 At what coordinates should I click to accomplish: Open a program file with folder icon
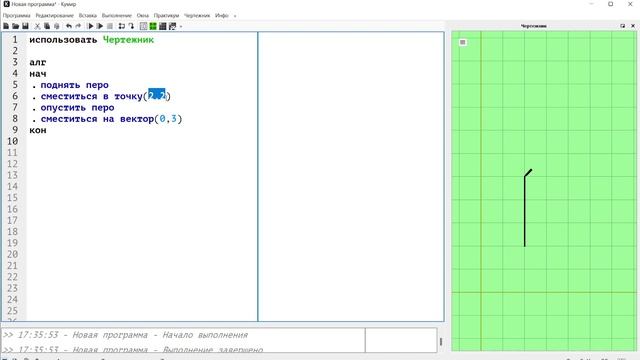(16, 26)
